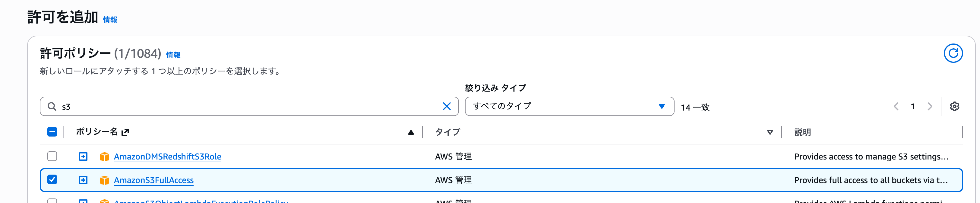
Task: Open table preferences gear icon
Action: pyautogui.click(x=954, y=106)
